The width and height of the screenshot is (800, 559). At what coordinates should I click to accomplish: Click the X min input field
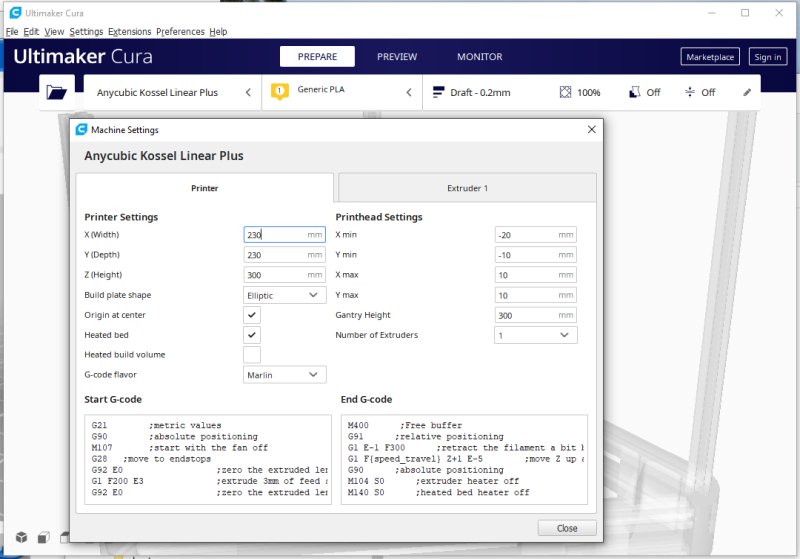536,235
